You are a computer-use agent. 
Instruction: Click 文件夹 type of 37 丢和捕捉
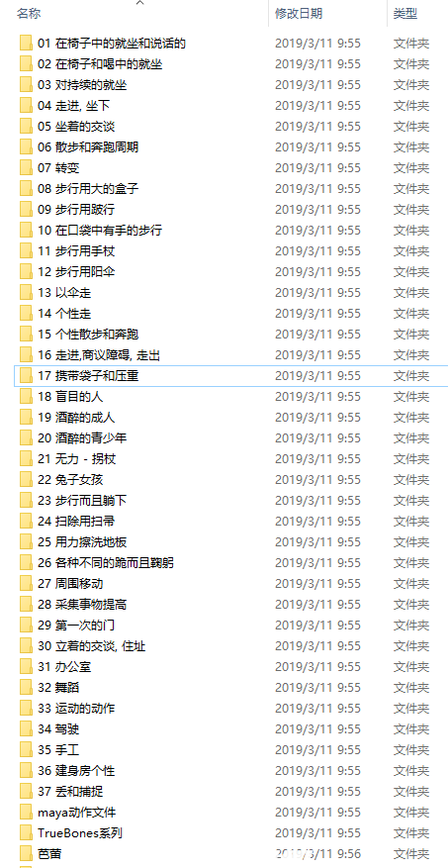pos(411,792)
